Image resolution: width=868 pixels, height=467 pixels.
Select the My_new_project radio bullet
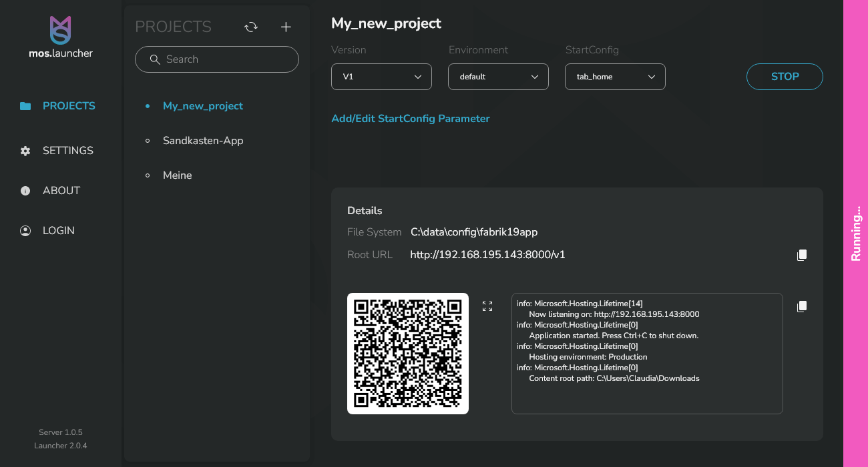point(148,105)
